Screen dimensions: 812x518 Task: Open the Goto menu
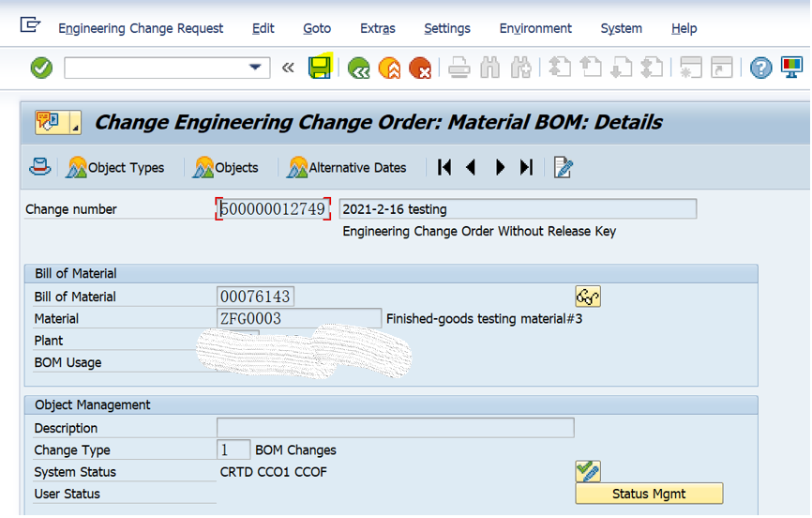[x=317, y=28]
